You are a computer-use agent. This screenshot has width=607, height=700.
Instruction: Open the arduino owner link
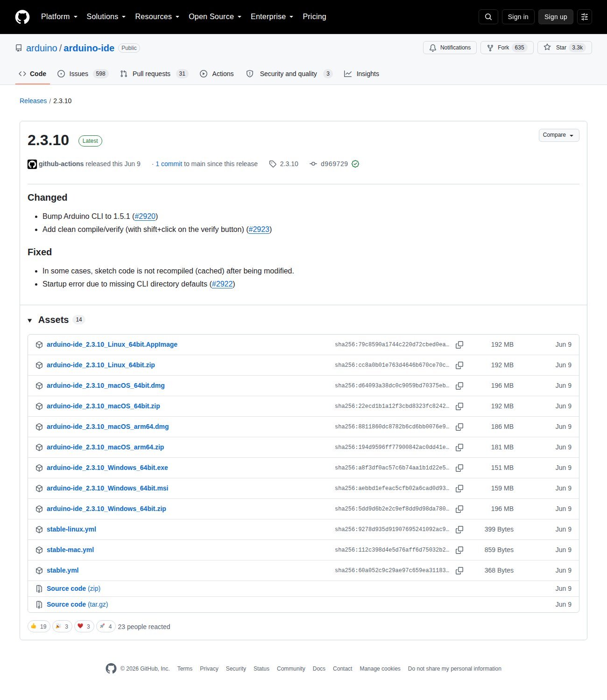(42, 48)
